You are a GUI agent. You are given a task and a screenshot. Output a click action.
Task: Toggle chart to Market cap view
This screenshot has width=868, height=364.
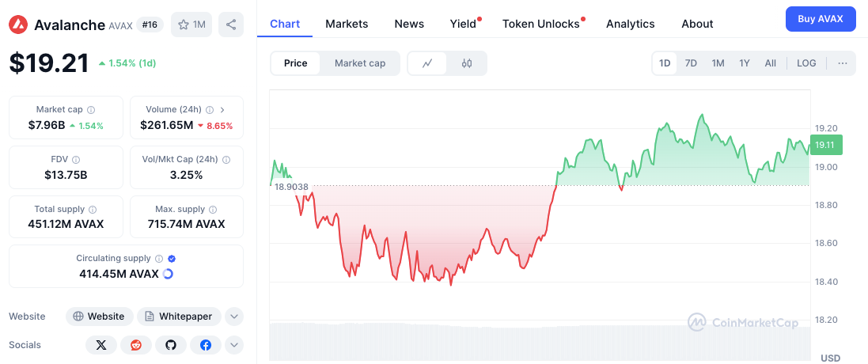tap(360, 63)
